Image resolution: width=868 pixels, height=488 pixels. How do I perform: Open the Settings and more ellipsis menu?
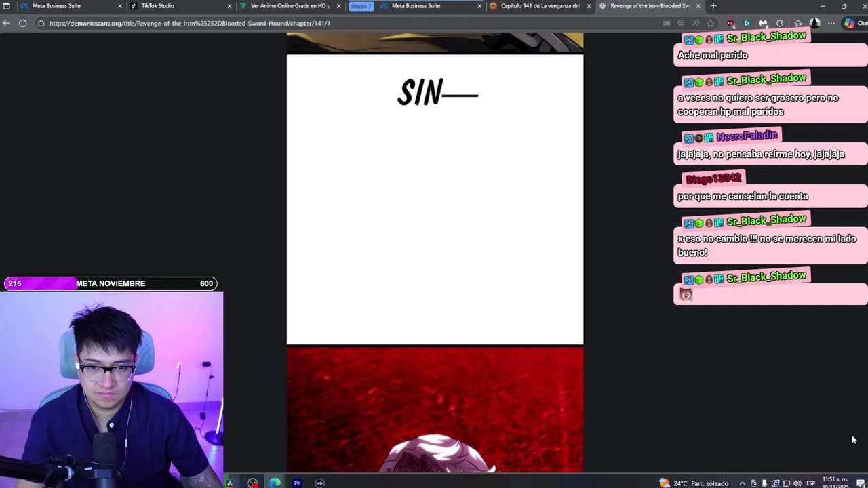(x=831, y=23)
